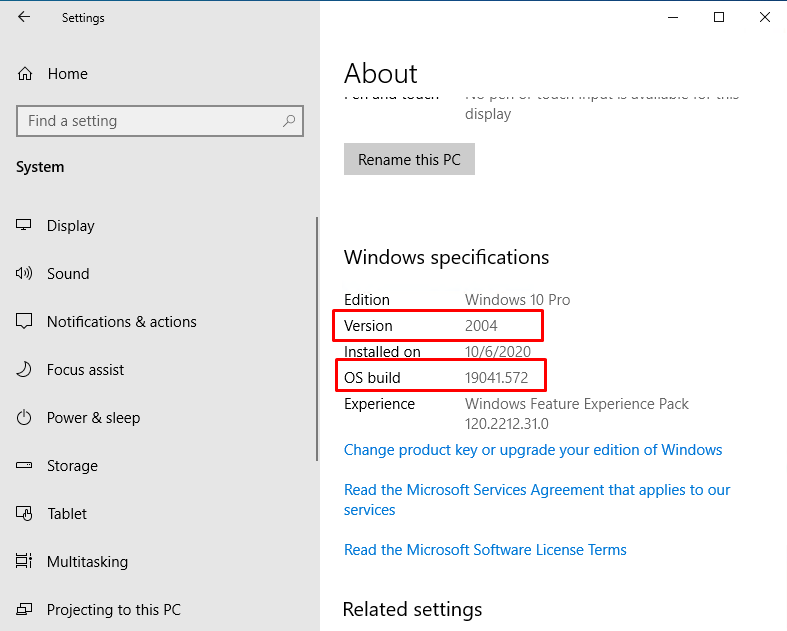Click the Focus assist moon icon
787x631 pixels.
coord(24,369)
